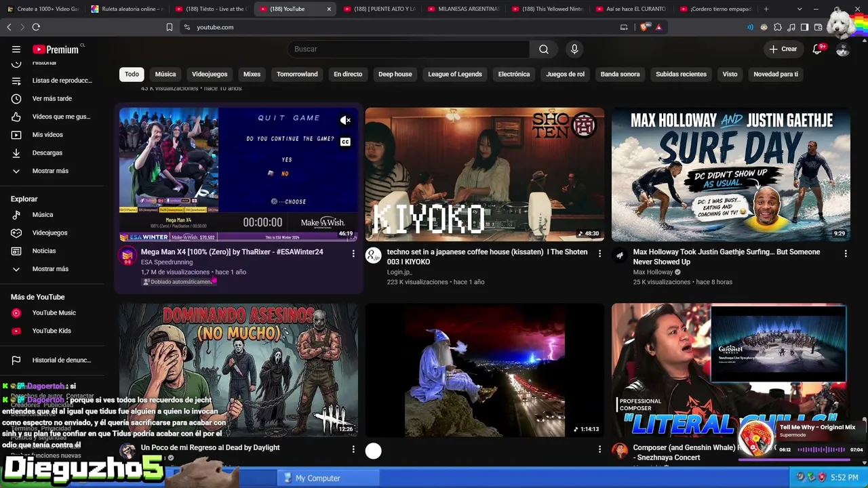Go back in browser history

pos(9,27)
